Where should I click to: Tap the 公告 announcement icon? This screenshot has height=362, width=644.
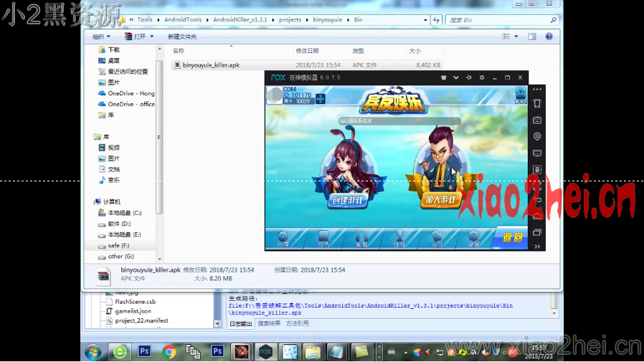323,239
